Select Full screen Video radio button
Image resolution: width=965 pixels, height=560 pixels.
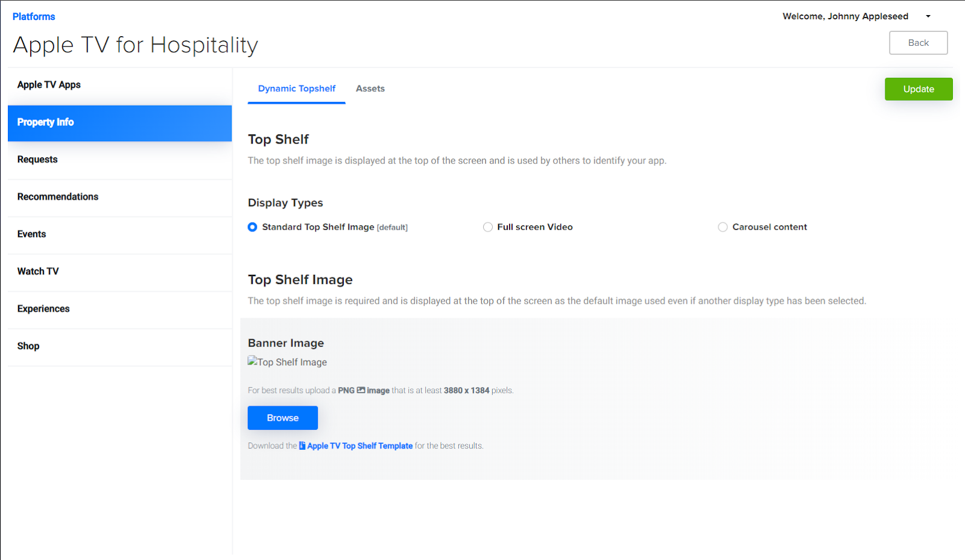(488, 227)
